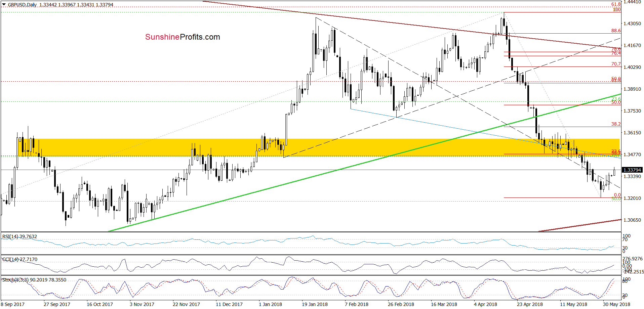Click the 1.30650 price axis label

coord(632,220)
